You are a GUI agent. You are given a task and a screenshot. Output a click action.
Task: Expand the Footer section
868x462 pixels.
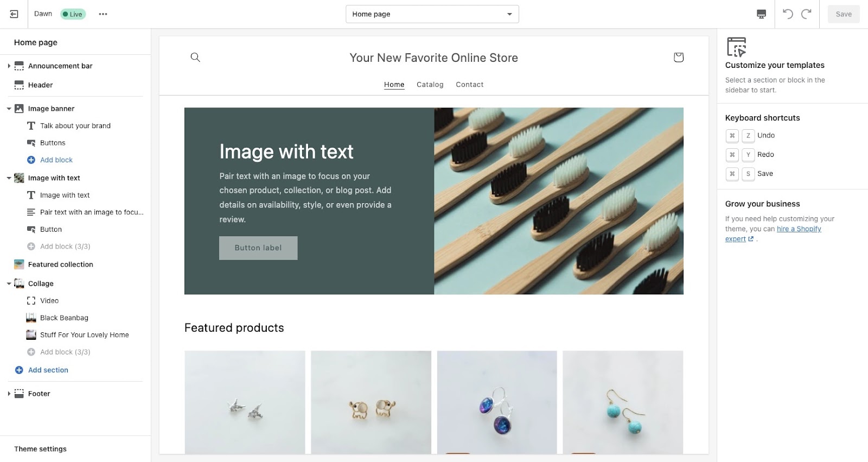click(x=9, y=393)
